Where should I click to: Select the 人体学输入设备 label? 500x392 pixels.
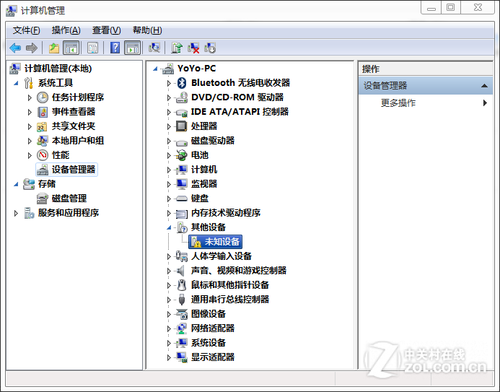[221, 256]
